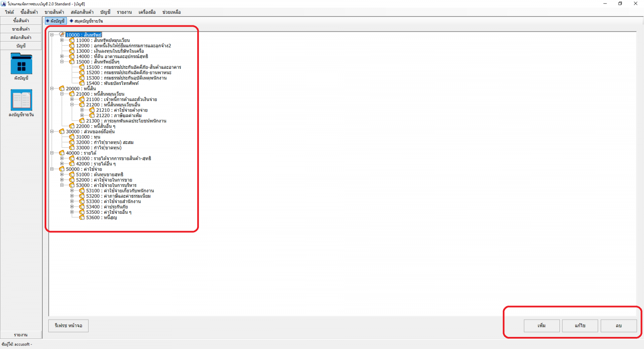Collapse the 53000 ค่าใช้จ่ายในการบริหาร branch
Image resolution: width=644 pixels, height=349 pixels.
coord(62,185)
